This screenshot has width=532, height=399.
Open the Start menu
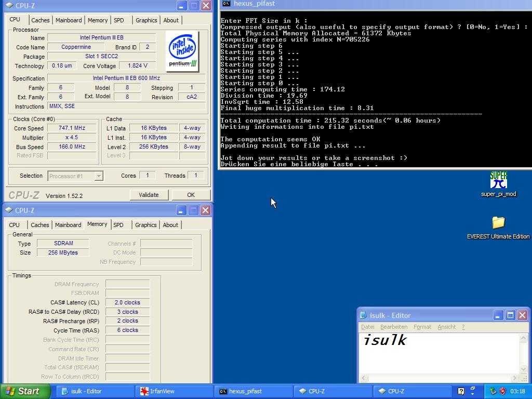coord(25,391)
